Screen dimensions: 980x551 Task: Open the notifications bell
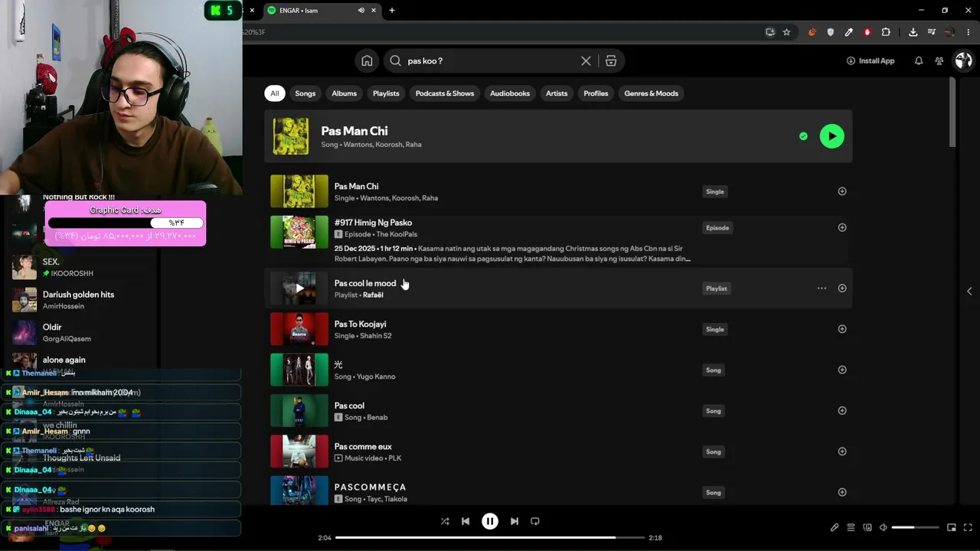(x=919, y=61)
